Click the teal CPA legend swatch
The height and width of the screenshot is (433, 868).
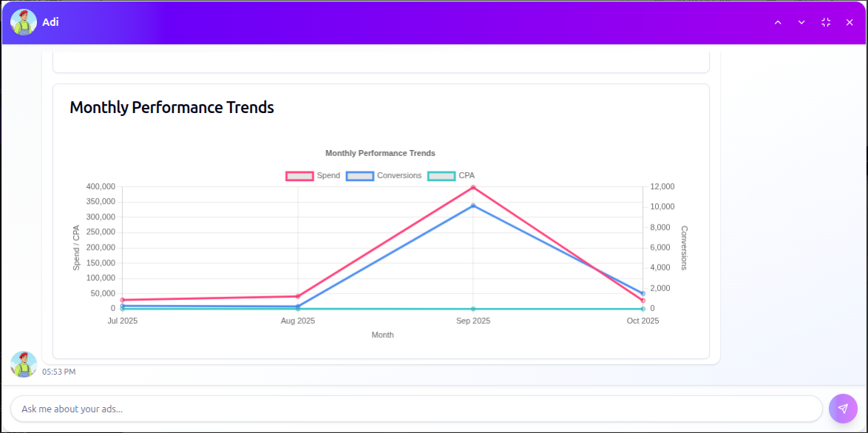(441, 176)
